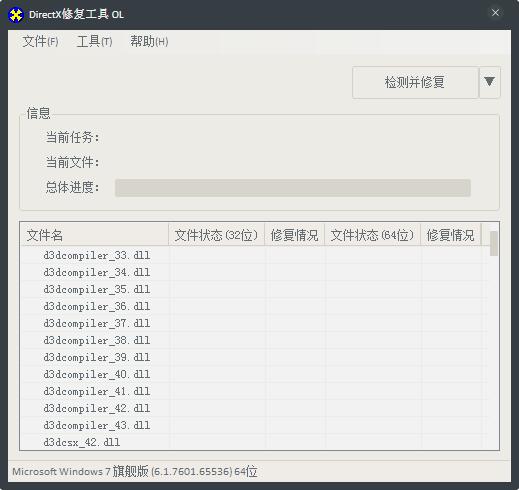Viewport: 519px width, 490px height.
Task: Select row d3dcsx_42.dll
Action: (x=254, y=442)
